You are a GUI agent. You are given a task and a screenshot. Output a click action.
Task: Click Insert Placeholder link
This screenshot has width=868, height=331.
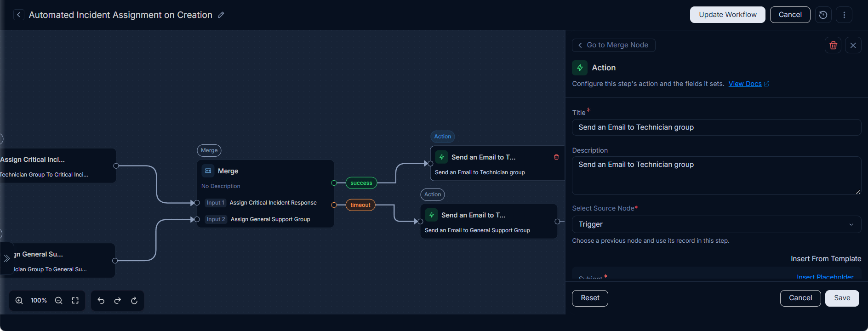click(825, 277)
